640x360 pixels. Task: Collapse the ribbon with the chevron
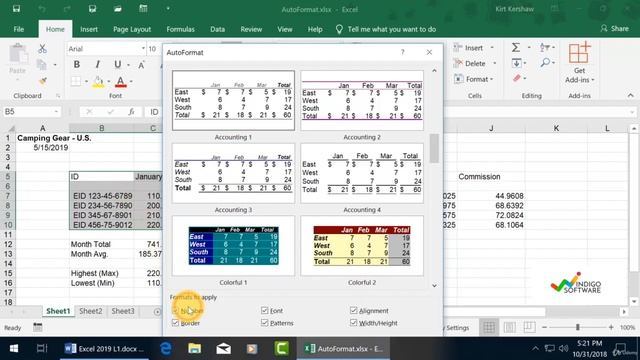pos(631,96)
